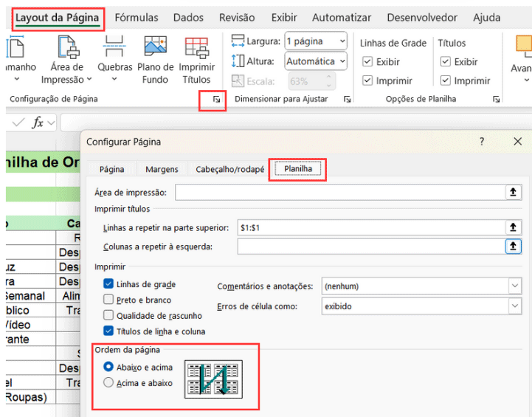
Task: Open Comentários e anotações dropdown
Action: click(514, 286)
